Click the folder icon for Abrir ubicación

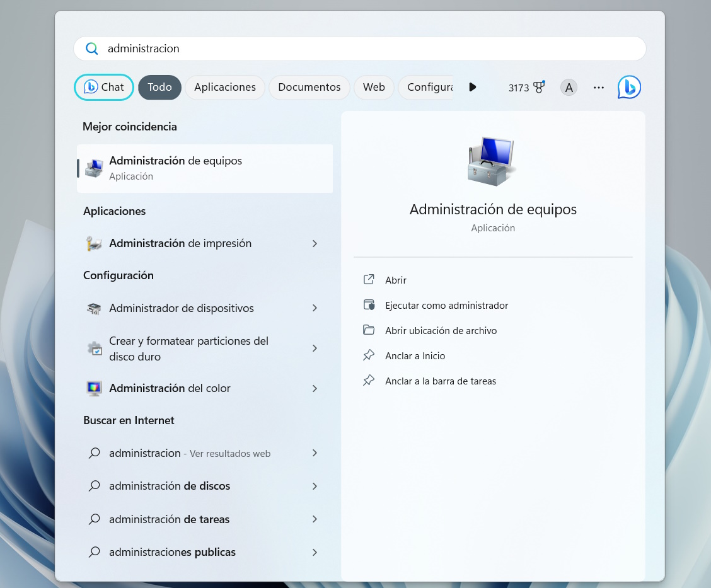click(369, 330)
